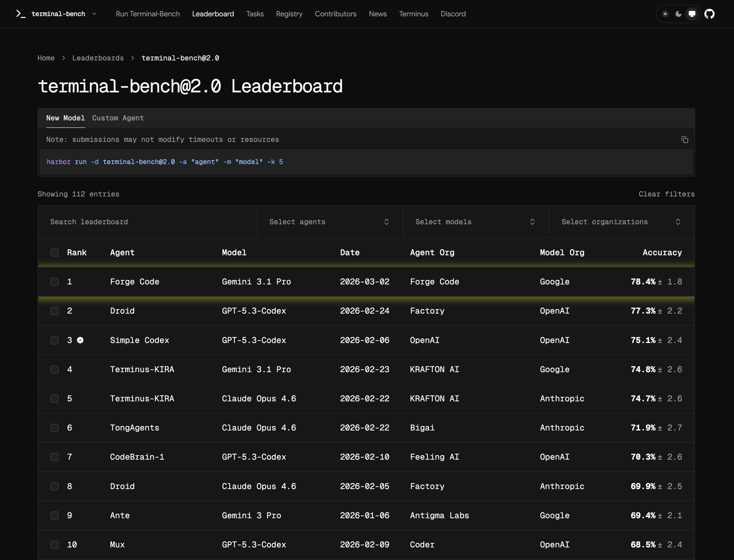Open the GitHub repository icon

pos(709,14)
